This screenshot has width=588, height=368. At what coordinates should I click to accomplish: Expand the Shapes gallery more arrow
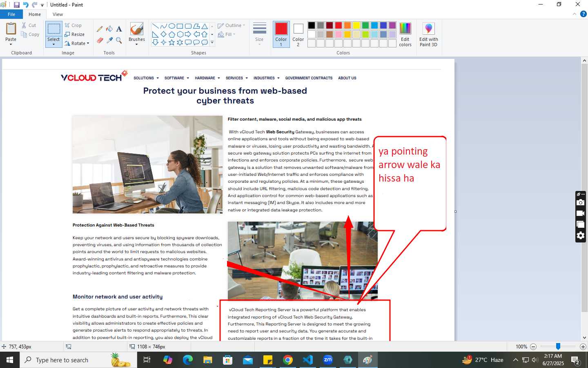click(212, 43)
